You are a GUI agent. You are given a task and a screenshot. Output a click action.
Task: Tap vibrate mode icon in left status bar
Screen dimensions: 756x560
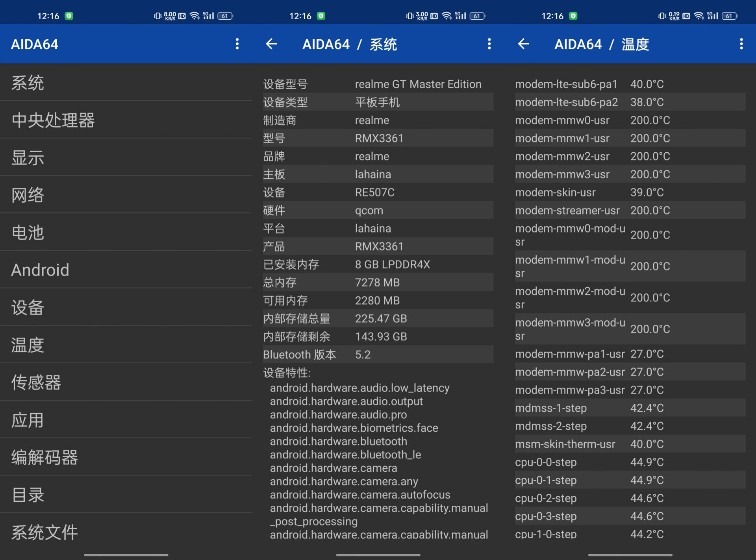pyautogui.click(x=157, y=16)
